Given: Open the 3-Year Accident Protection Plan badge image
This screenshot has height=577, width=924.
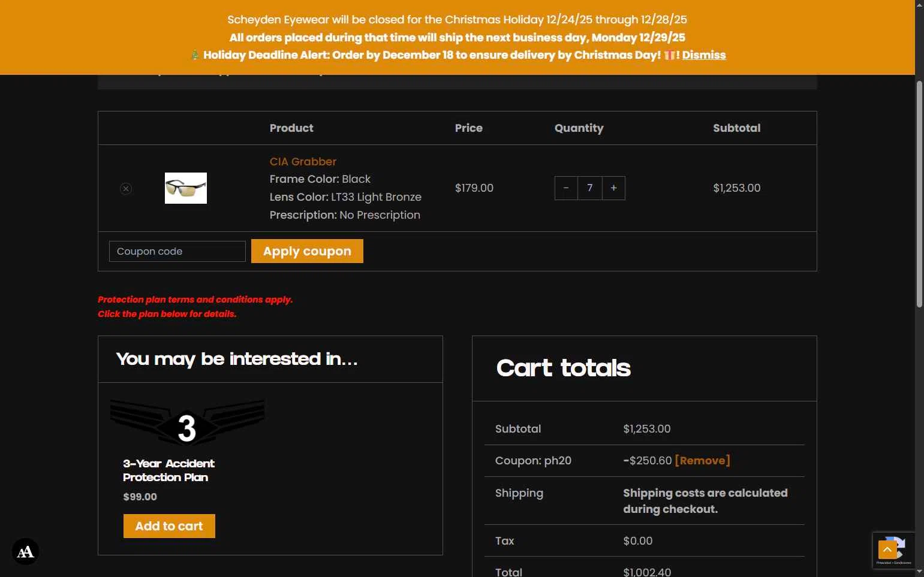Looking at the screenshot, I should click(187, 423).
